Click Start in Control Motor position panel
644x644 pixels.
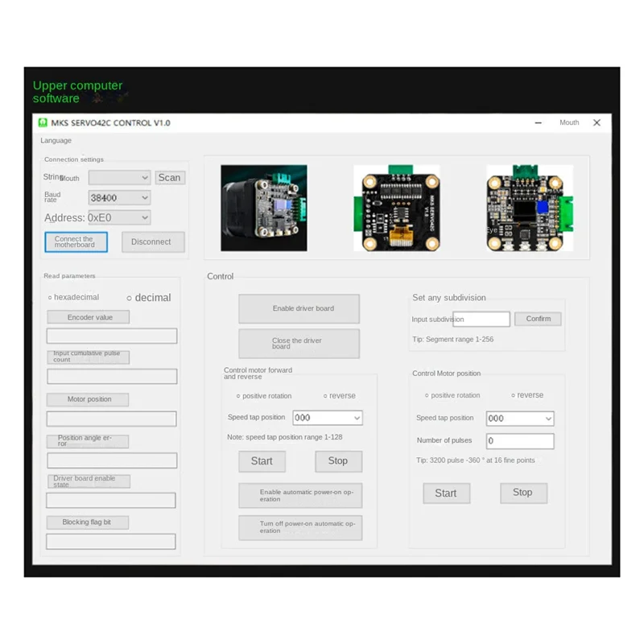[447, 493]
